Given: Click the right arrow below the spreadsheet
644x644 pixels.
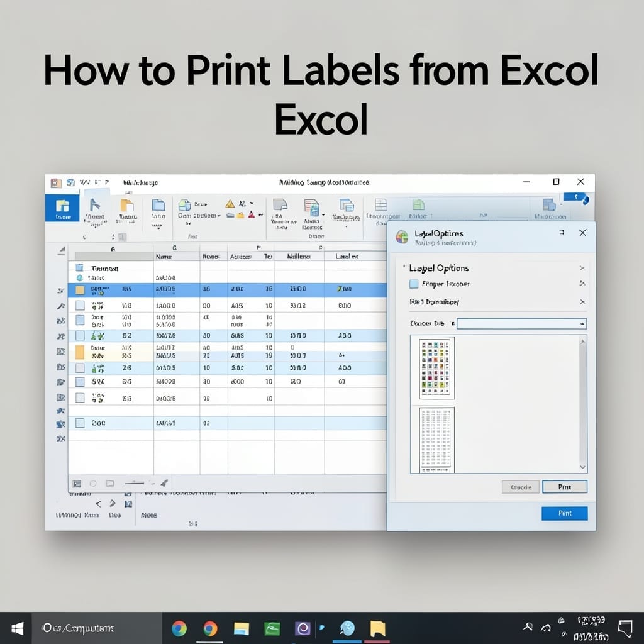Looking at the screenshot, I should pyautogui.click(x=113, y=504).
